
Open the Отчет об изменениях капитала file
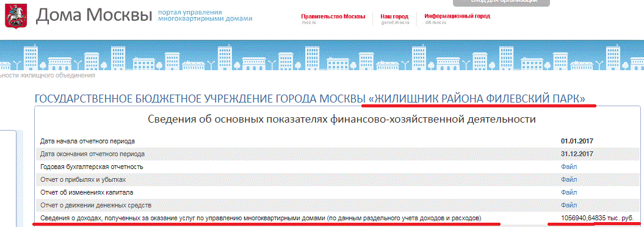click(569, 192)
